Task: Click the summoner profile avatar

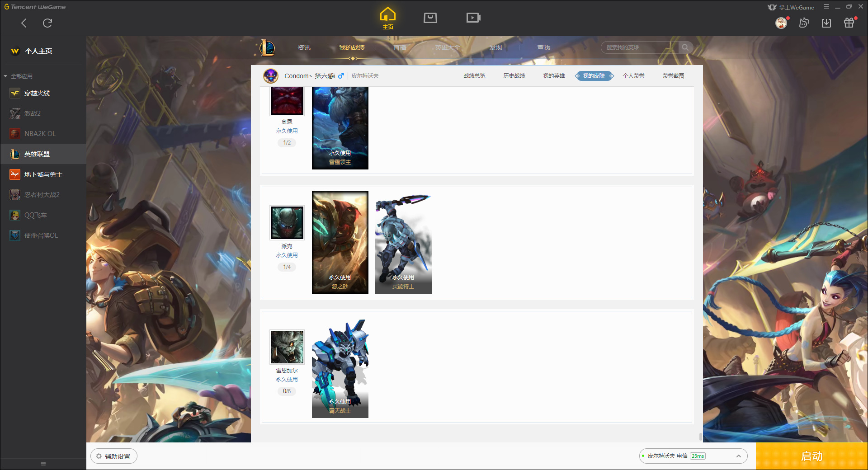Action: pyautogui.click(x=271, y=76)
